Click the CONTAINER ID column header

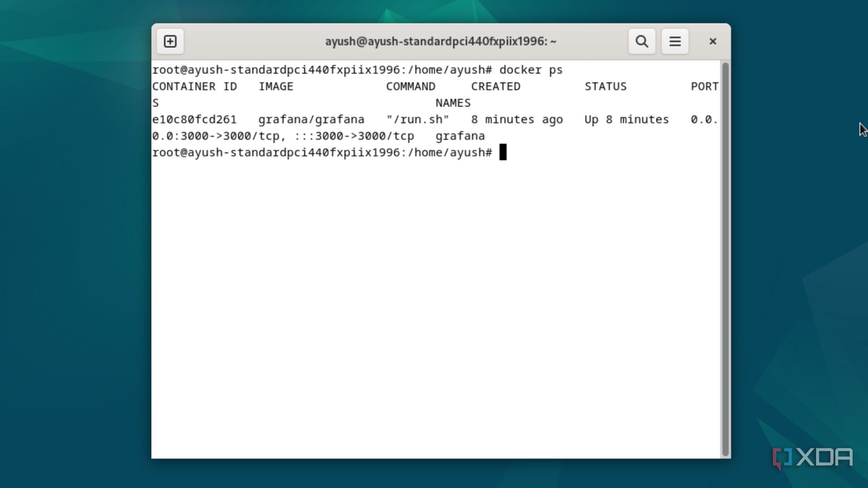[x=194, y=86]
